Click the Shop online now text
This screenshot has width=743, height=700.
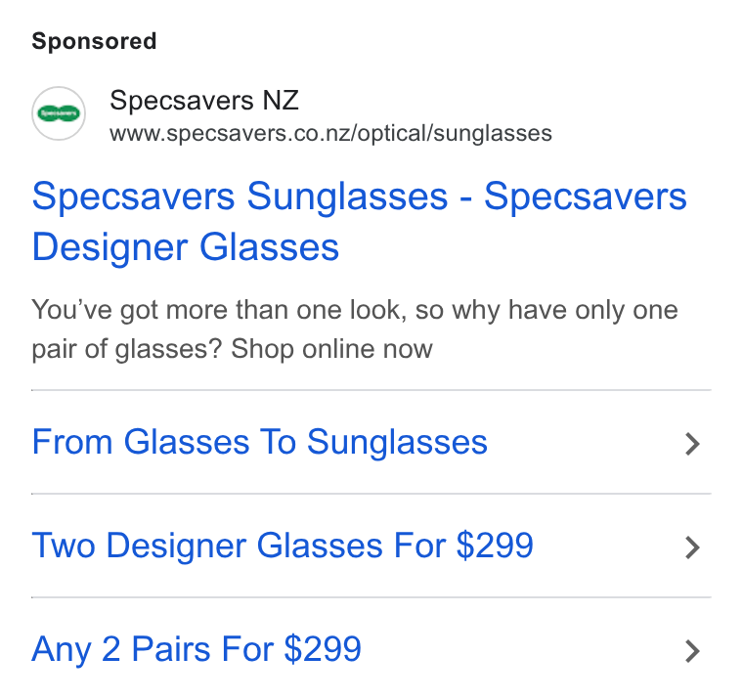[331, 349]
